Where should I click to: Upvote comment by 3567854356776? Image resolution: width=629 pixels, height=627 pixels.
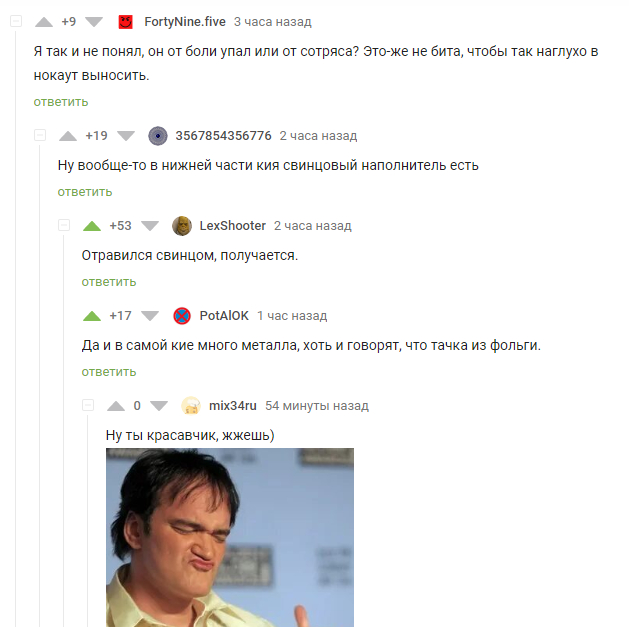click(68, 136)
